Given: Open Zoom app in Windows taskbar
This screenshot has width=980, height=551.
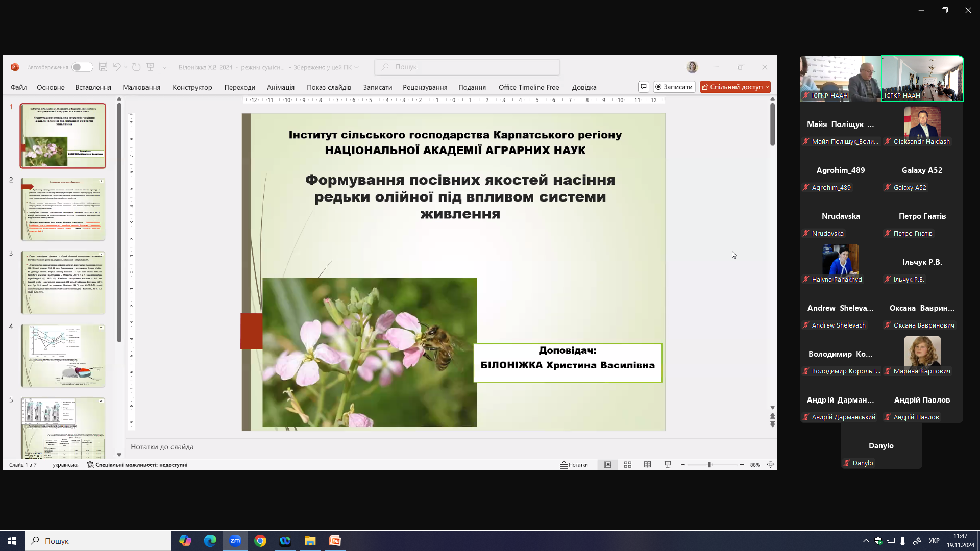Looking at the screenshot, I should tap(235, 541).
